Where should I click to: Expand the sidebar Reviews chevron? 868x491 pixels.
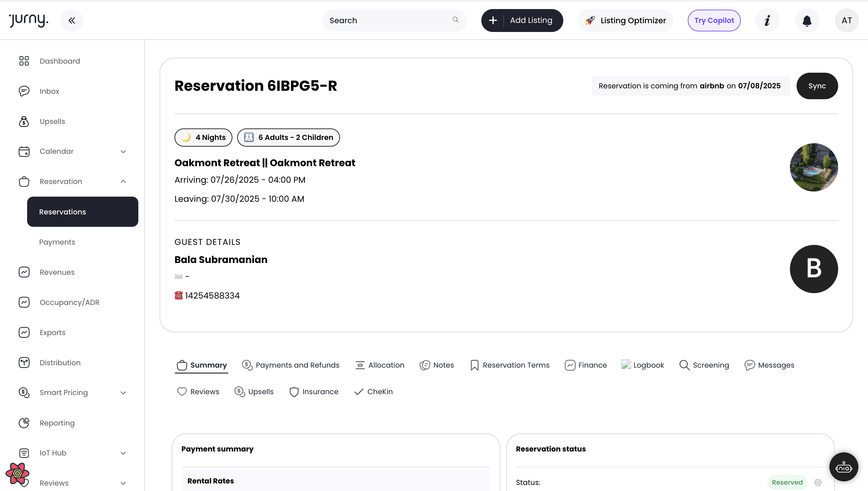(123, 483)
